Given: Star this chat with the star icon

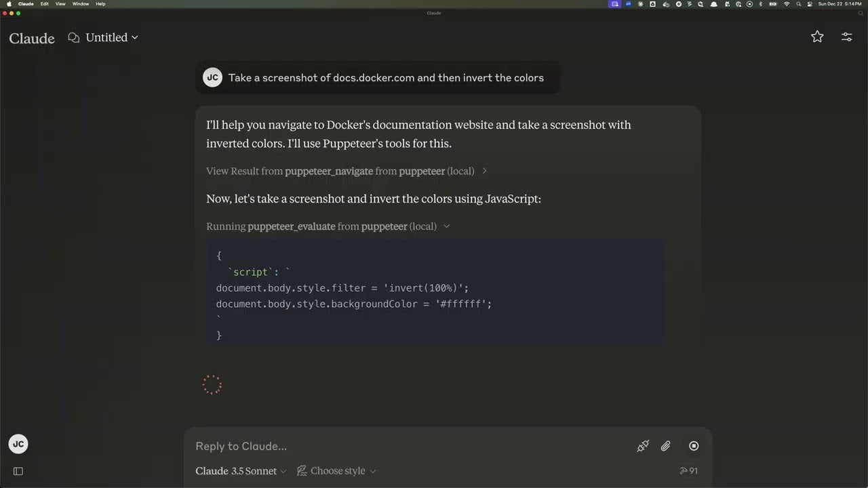Looking at the screenshot, I should [x=817, y=37].
